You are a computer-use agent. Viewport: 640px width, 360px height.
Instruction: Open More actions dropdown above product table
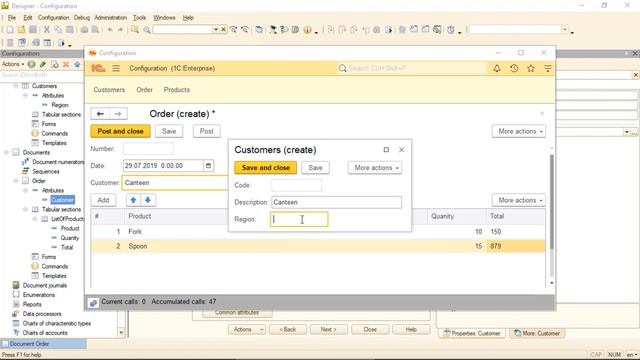(x=519, y=200)
